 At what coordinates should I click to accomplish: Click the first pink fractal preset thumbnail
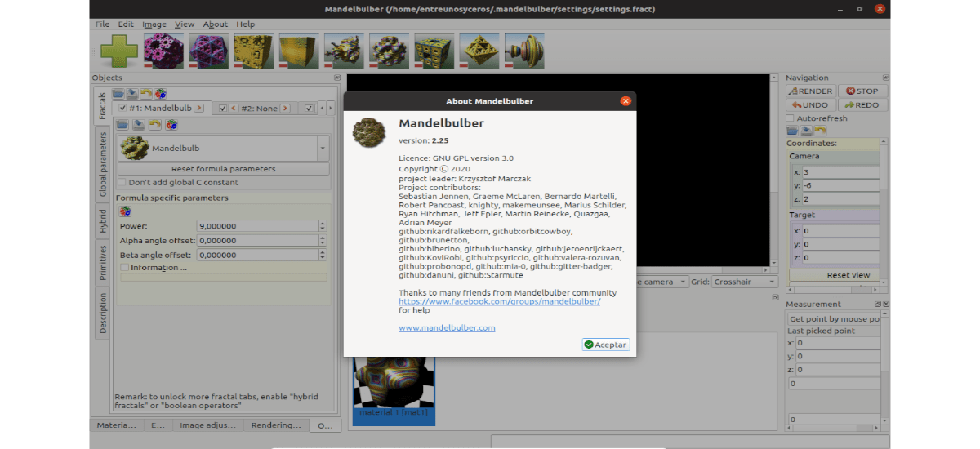pyautogui.click(x=164, y=51)
